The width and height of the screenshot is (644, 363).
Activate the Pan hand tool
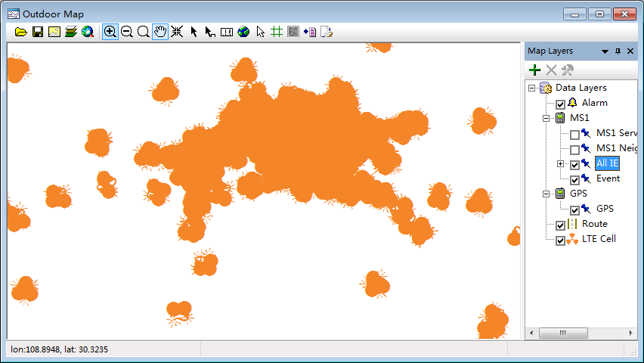[x=160, y=32]
